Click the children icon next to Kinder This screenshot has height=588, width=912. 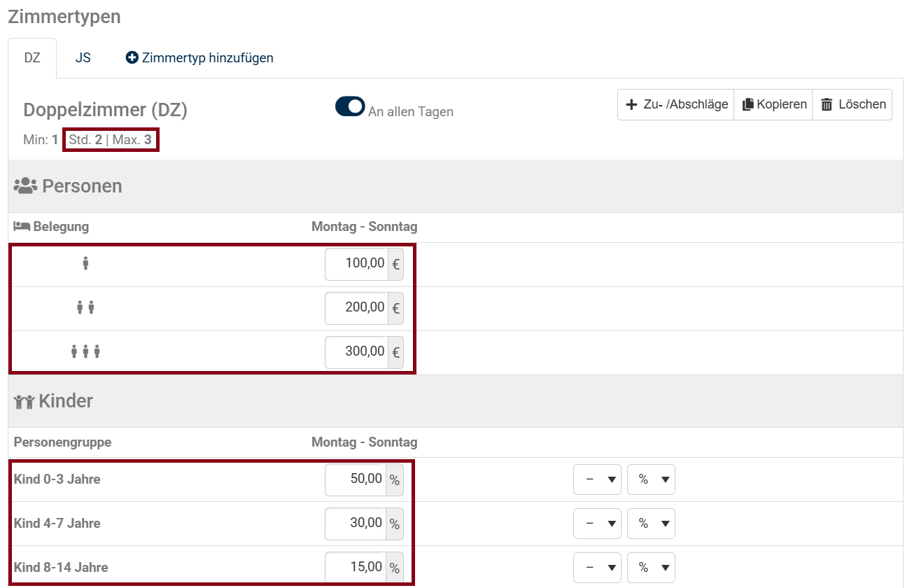click(x=24, y=401)
